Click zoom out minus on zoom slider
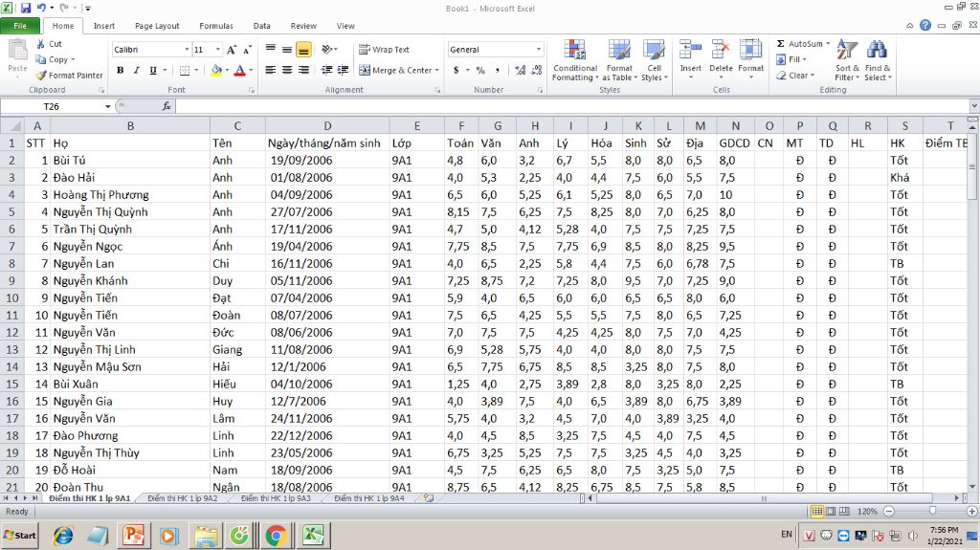980x550 pixels. pyautogui.click(x=889, y=511)
